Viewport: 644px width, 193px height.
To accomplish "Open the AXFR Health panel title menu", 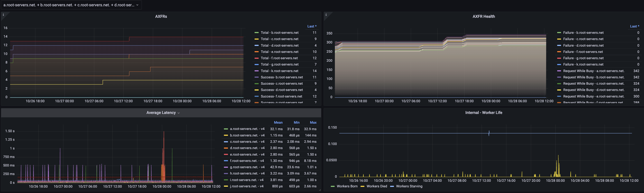I will pyautogui.click(x=483, y=16).
